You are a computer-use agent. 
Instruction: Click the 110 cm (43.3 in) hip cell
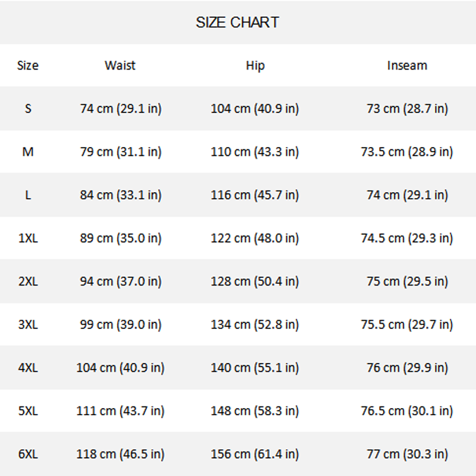coord(255,152)
